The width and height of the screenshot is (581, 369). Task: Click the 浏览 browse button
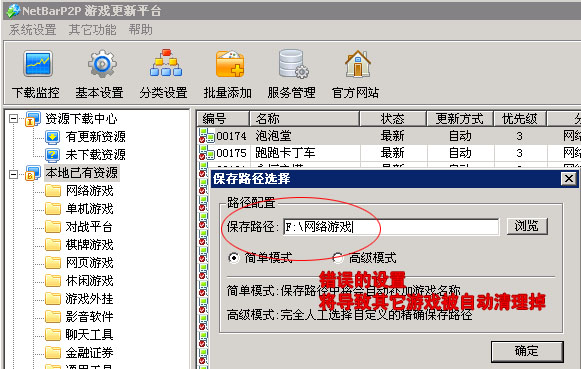[527, 226]
